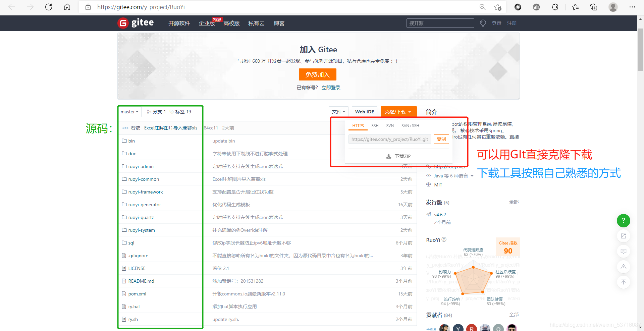Open the pom.xml file

pos(137,294)
